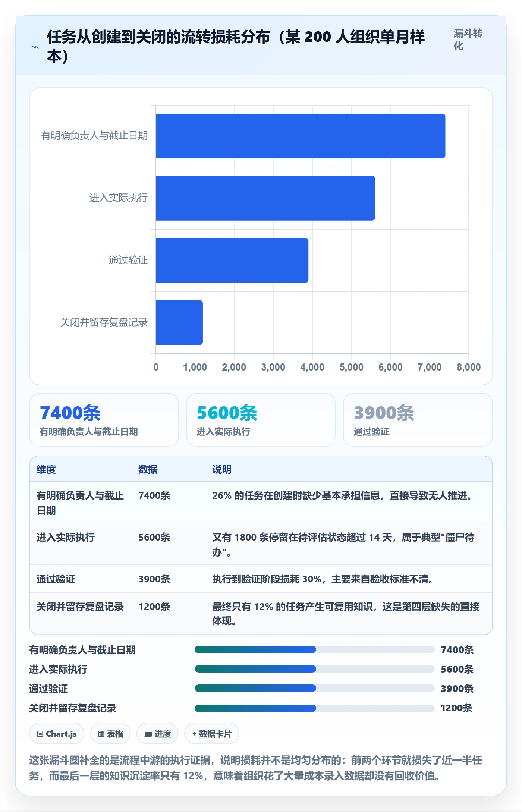Viewport: 522px width, 812px height.
Task: Click the 通过验证 chart bar
Action: [232, 260]
